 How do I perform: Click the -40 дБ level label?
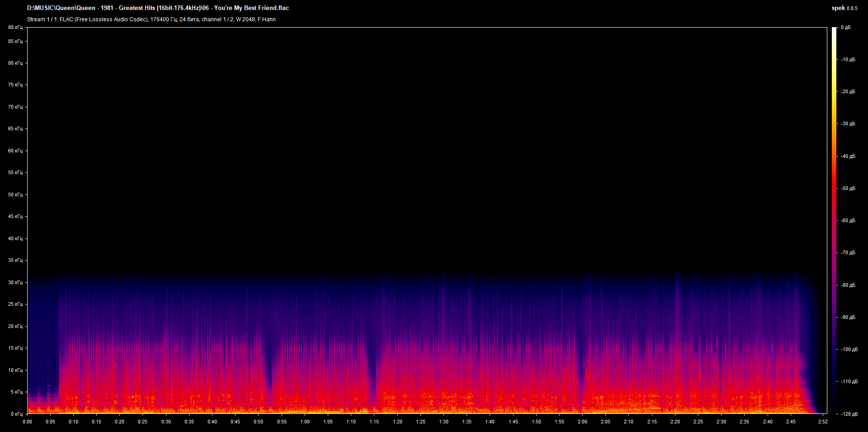tap(848, 156)
